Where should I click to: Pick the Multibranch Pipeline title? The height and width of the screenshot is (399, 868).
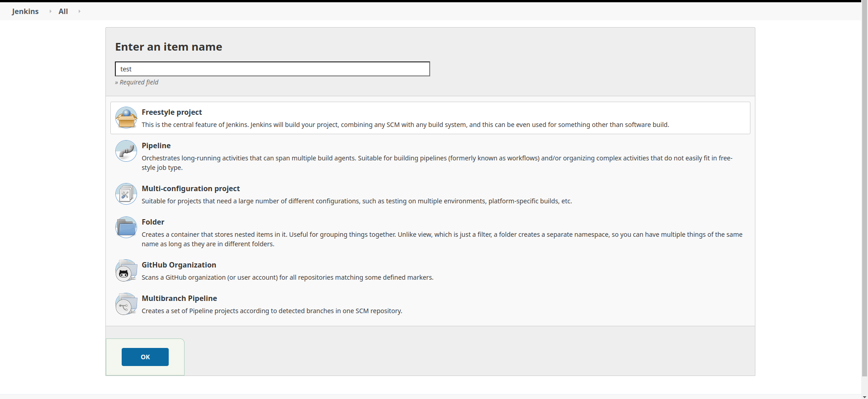(179, 298)
